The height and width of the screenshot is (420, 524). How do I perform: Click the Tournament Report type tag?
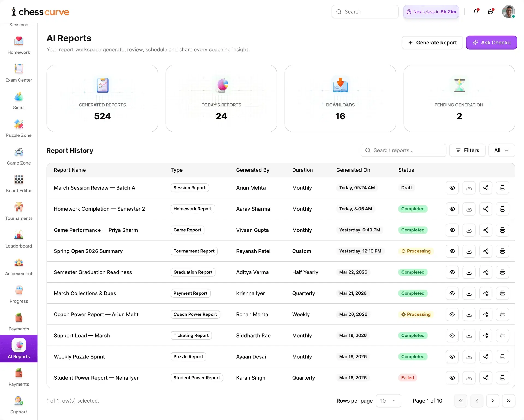coord(194,251)
